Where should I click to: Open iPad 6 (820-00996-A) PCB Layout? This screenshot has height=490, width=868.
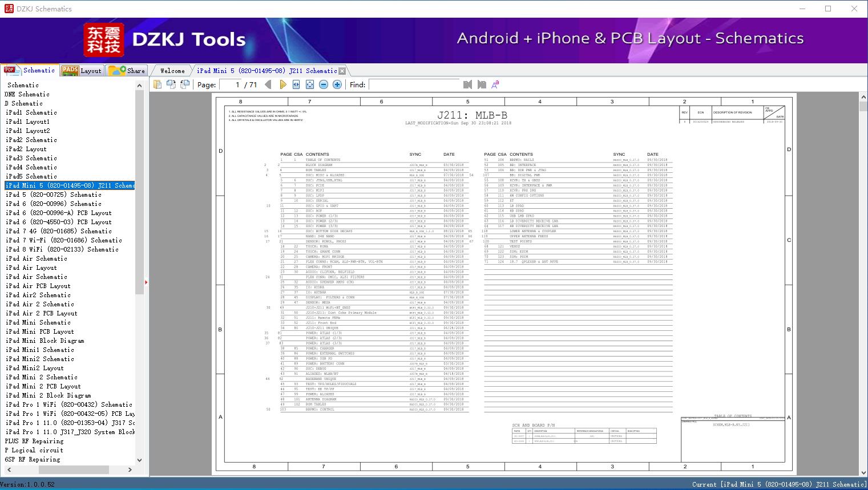pos(59,213)
